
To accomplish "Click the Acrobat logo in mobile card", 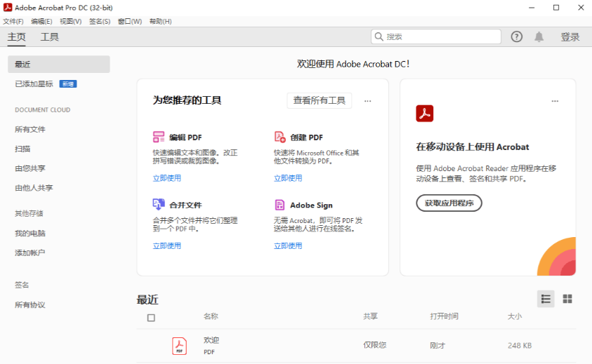I will pos(425,114).
